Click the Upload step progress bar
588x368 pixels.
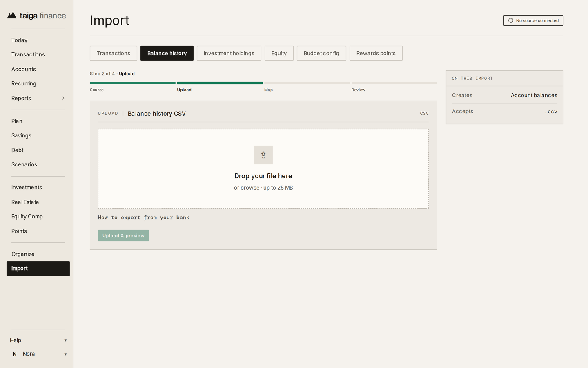click(x=220, y=83)
